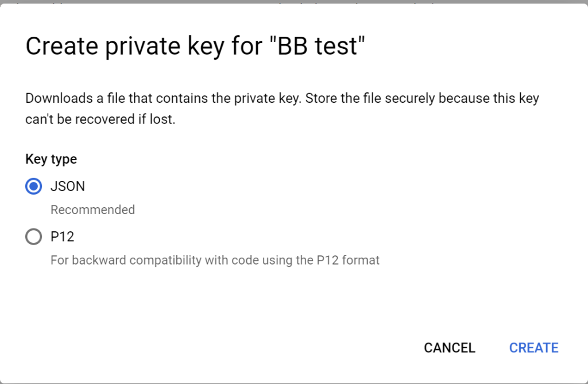Click the 'Recommended' hint under JSON

[x=92, y=210]
